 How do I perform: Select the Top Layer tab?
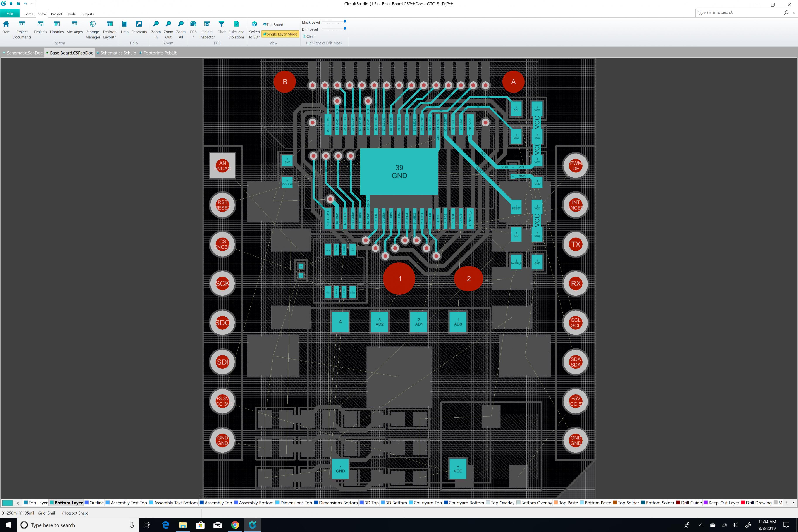pos(36,503)
